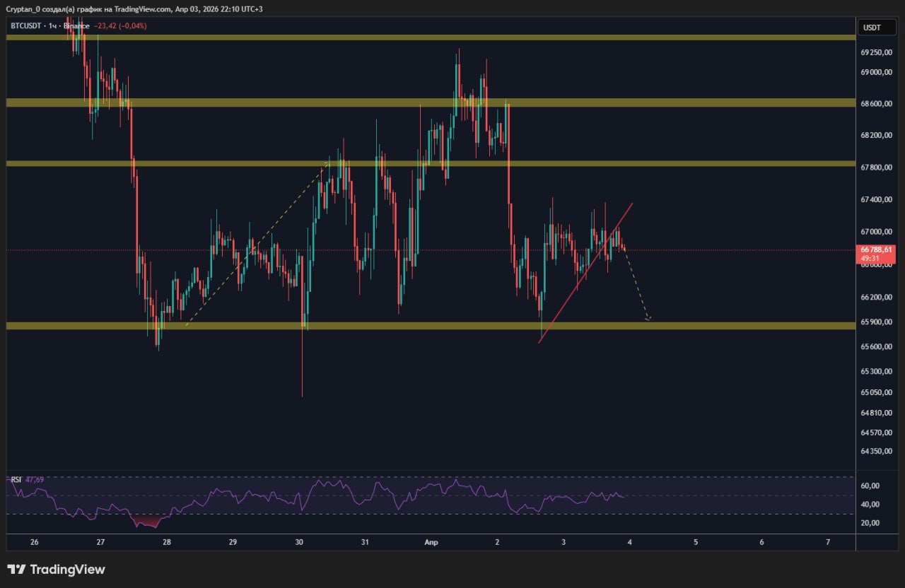Click the Апр month marker on time axis

click(x=431, y=542)
